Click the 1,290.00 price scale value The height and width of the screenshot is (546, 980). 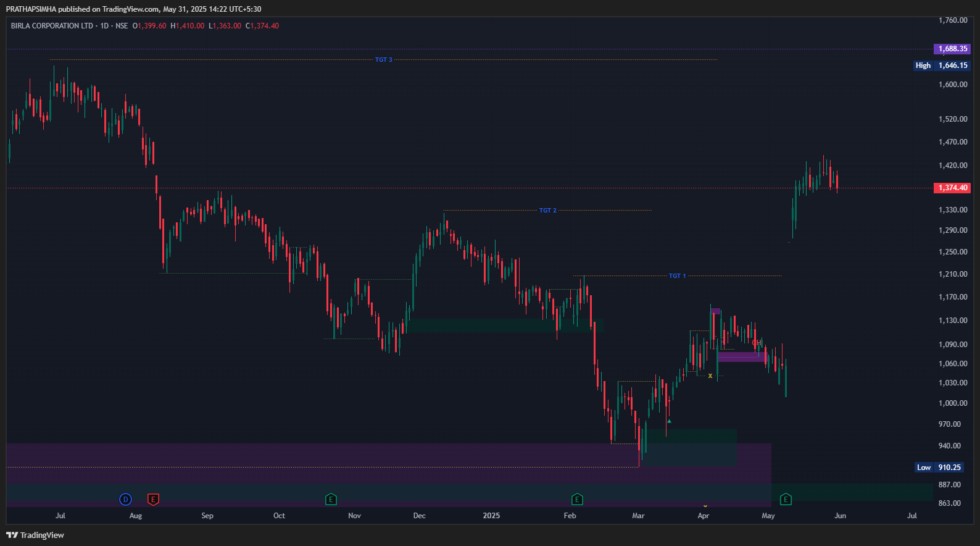pyautogui.click(x=953, y=230)
